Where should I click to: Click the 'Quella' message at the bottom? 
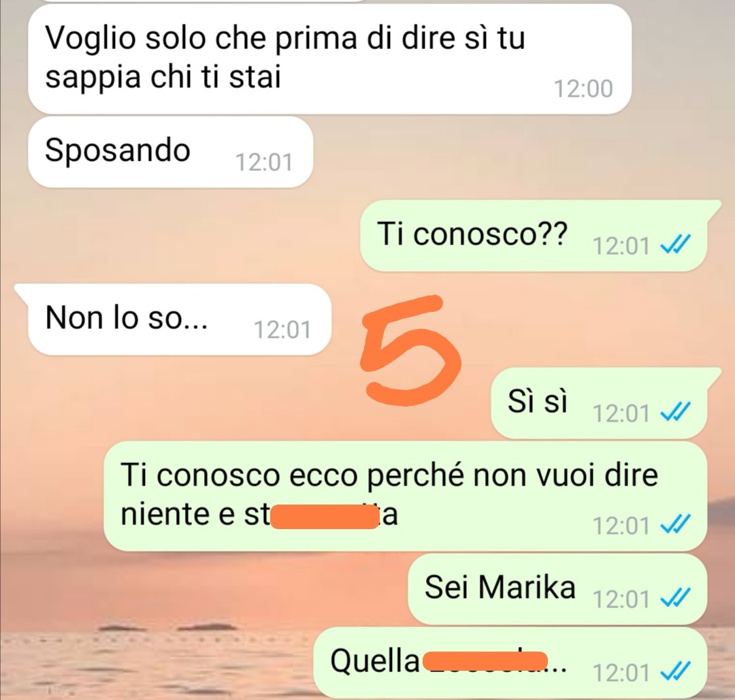510,662
